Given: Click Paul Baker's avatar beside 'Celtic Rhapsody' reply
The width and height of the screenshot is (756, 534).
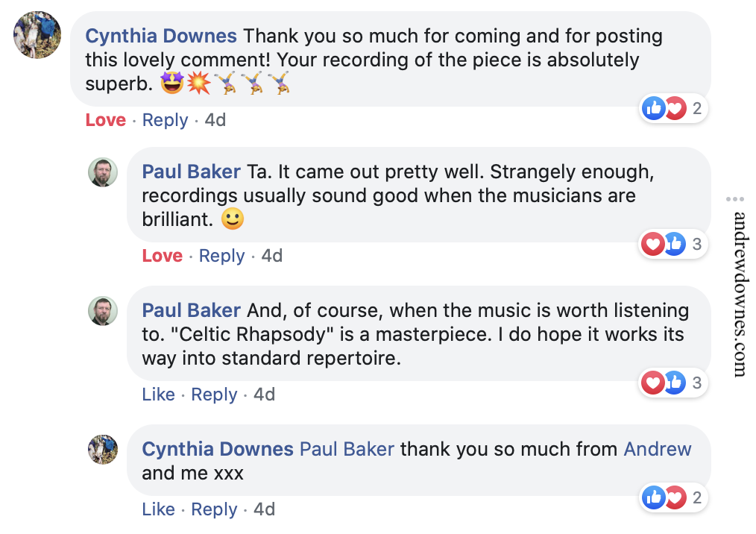Looking at the screenshot, I should coord(103,311).
